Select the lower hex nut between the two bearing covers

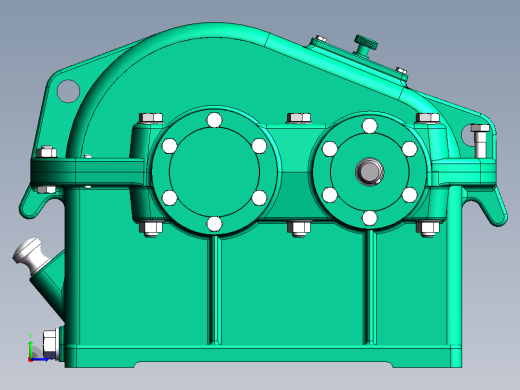[299, 228]
